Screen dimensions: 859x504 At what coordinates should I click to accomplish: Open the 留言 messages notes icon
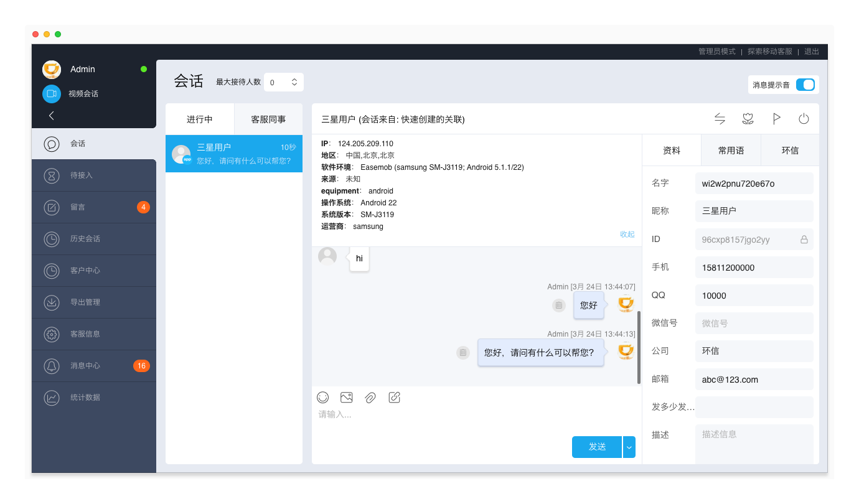[52, 207]
